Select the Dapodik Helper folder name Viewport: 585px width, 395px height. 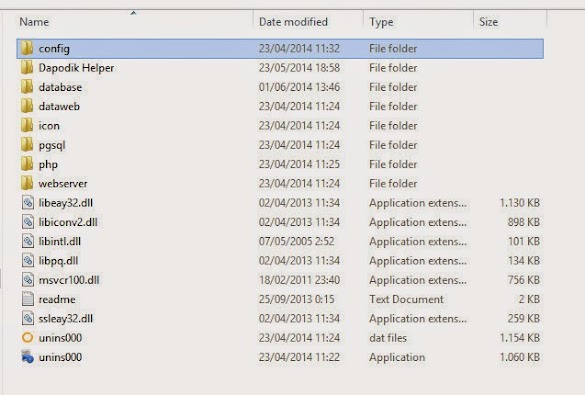point(76,68)
